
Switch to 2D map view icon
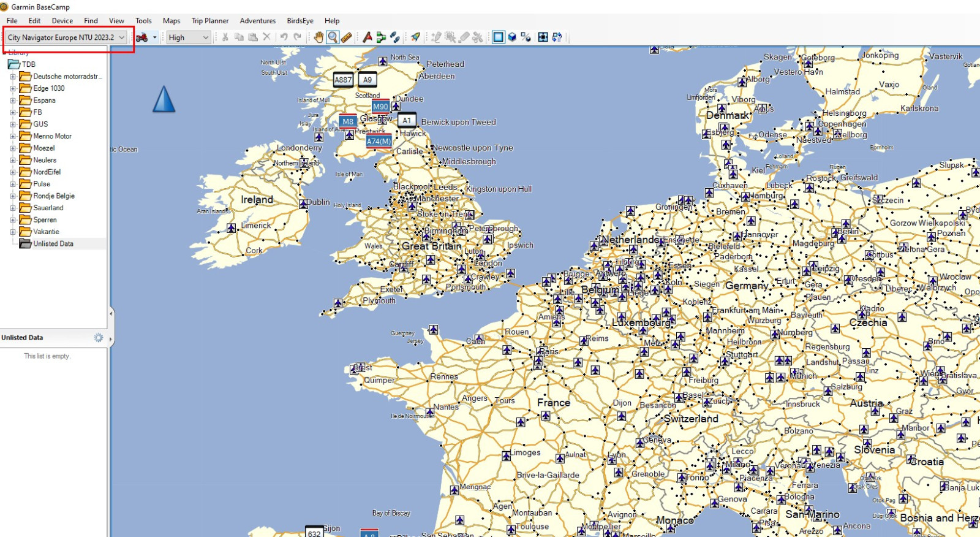click(498, 37)
